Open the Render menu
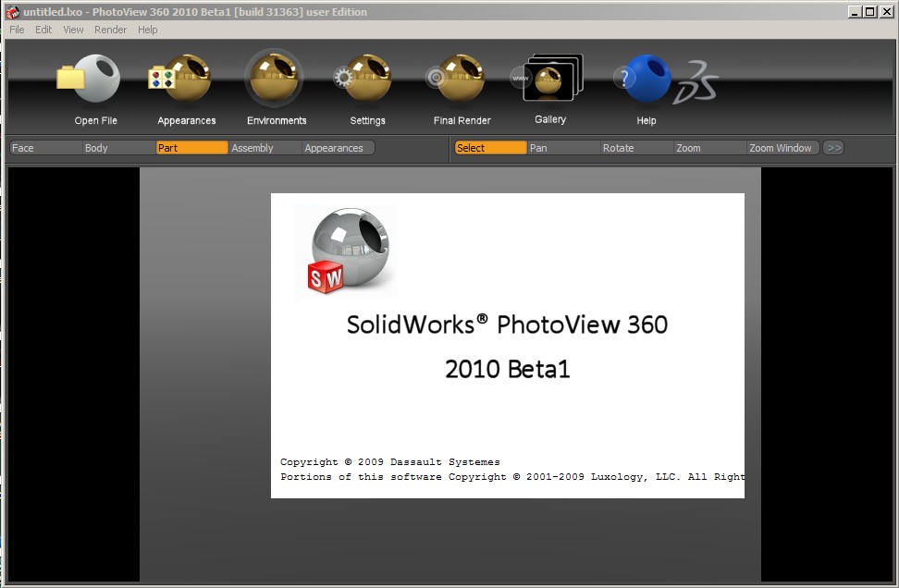Screen dimensions: 899x588 [x=111, y=30]
